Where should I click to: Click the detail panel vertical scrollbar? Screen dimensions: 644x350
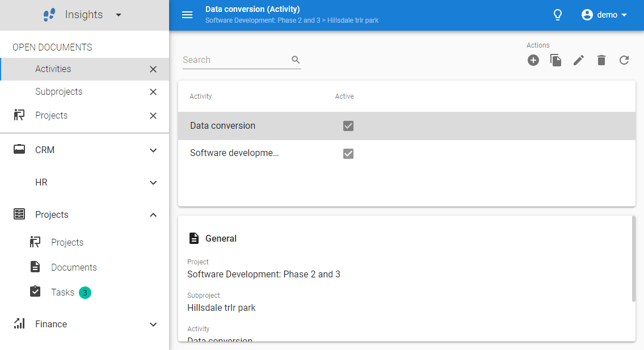point(633,259)
